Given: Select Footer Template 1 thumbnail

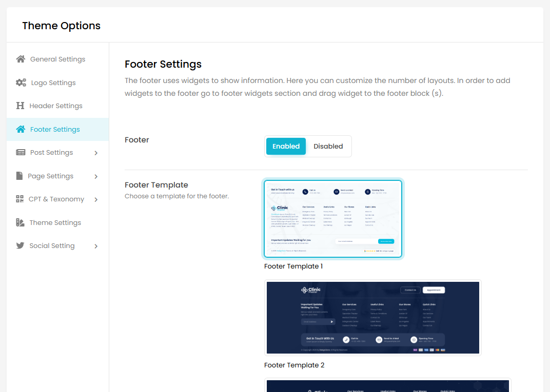Looking at the screenshot, I should point(333,219).
